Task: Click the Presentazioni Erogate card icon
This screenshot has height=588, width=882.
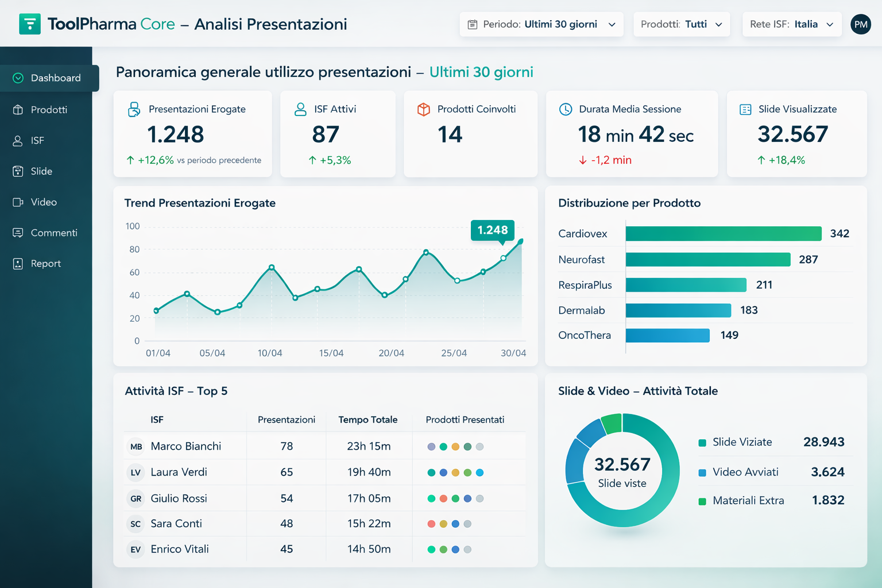Action: click(134, 109)
